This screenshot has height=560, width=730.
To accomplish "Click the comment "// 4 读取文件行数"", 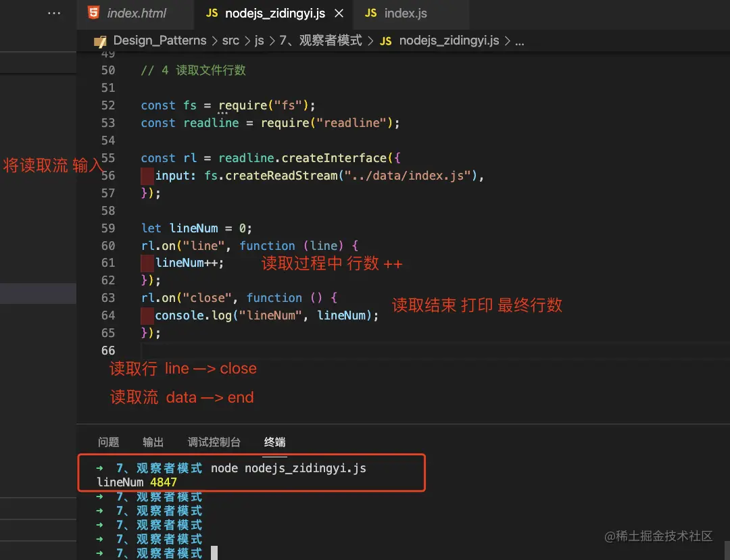I will point(193,70).
